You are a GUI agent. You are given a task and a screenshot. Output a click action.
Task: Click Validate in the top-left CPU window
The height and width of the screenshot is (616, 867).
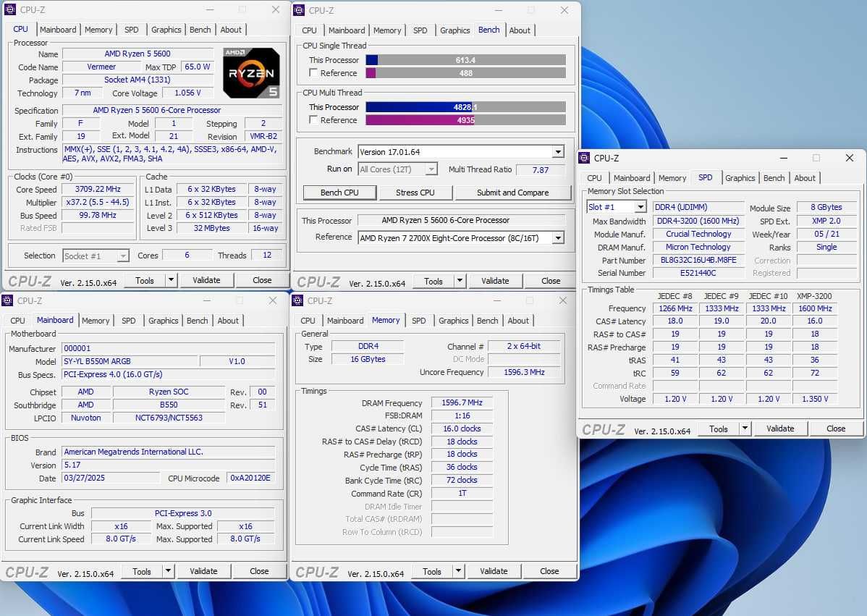click(x=206, y=280)
